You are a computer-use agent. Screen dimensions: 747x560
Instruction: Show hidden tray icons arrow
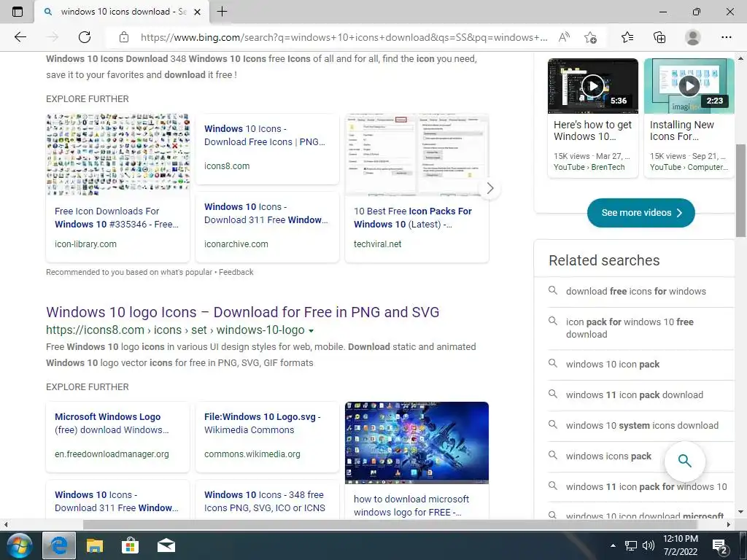613,545
